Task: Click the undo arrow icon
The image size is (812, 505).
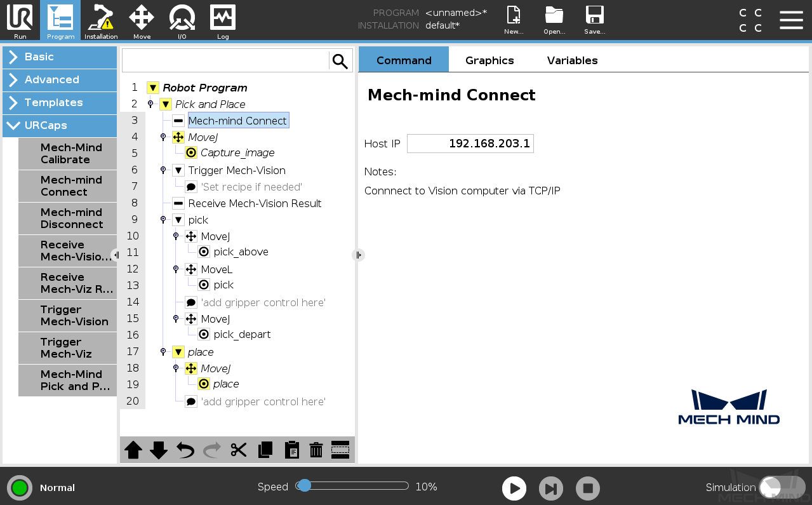Action: [185, 450]
